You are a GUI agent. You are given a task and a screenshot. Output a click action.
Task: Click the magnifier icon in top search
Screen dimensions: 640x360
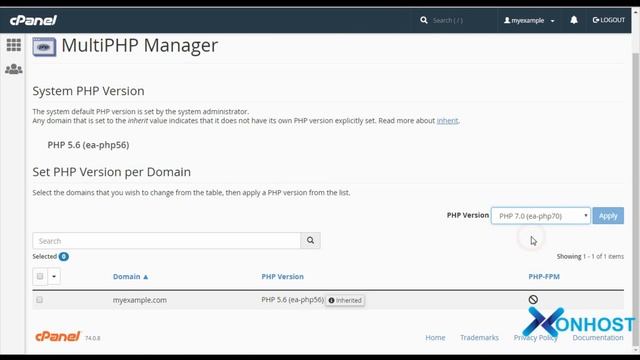(424, 20)
